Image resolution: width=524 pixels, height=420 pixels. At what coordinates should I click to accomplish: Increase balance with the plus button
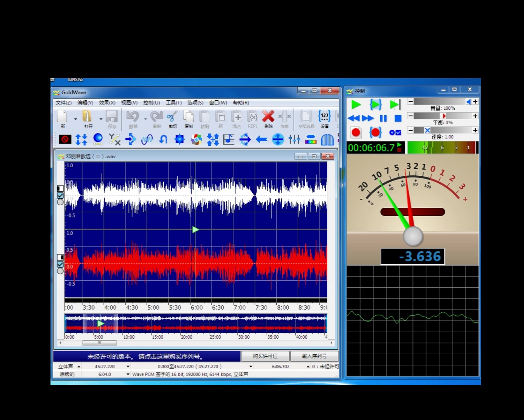[x=475, y=116]
